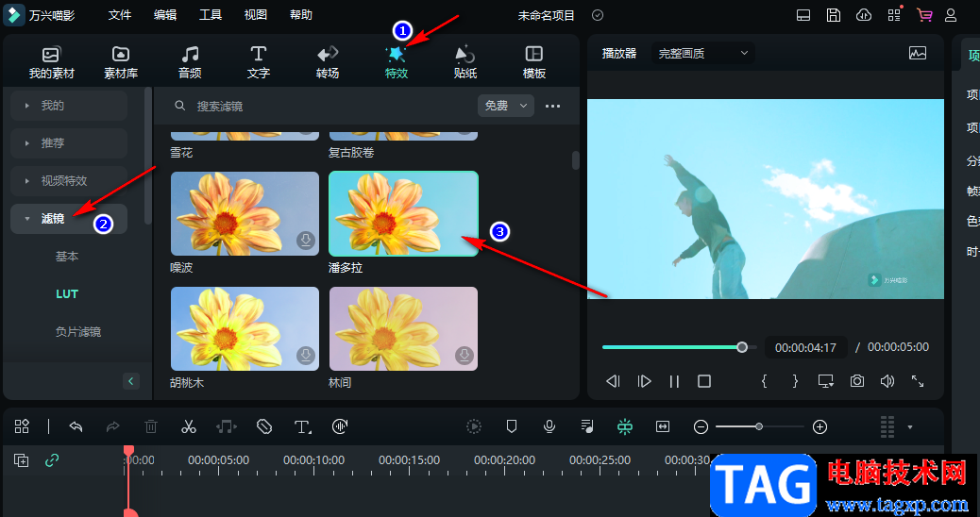Image resolution: width=980 pixels, height=517 pixels.
Task: Switch to the 文字 text tab
Action: [x=258, y=62]
